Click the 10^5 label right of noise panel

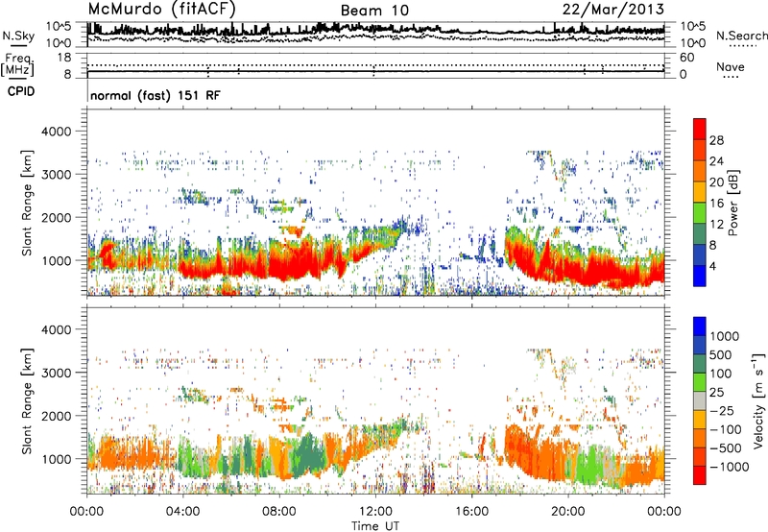(x=692, y=26)
